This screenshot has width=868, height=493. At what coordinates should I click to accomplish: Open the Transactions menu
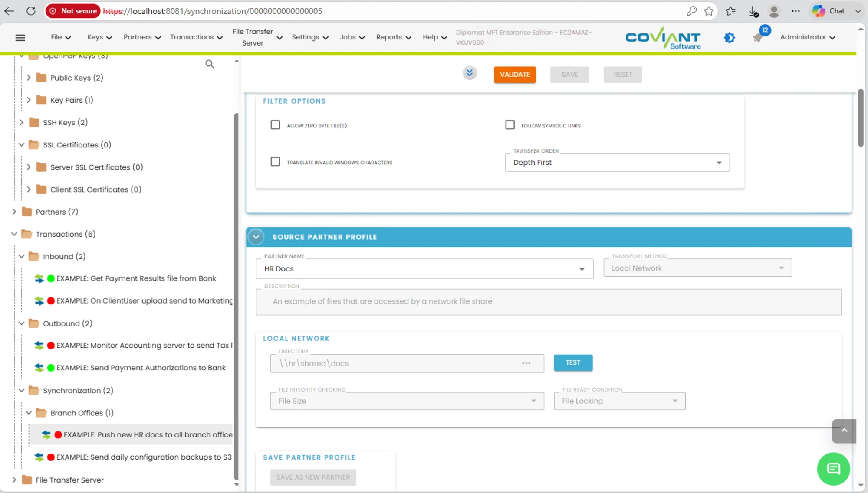point(196,37)
